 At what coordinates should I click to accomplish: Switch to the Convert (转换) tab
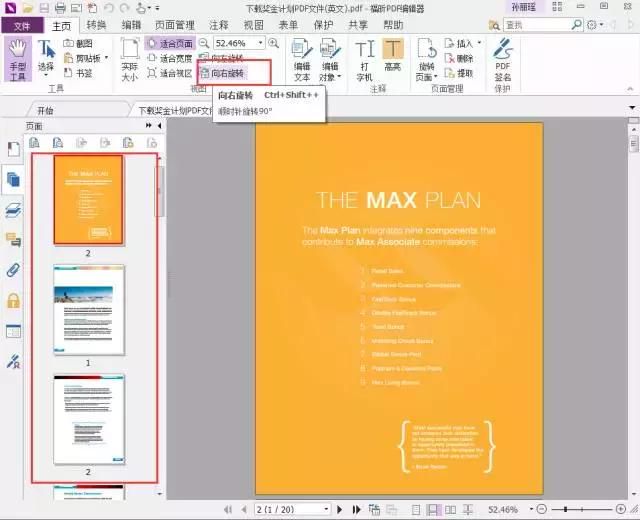click(x=96, y=25)
